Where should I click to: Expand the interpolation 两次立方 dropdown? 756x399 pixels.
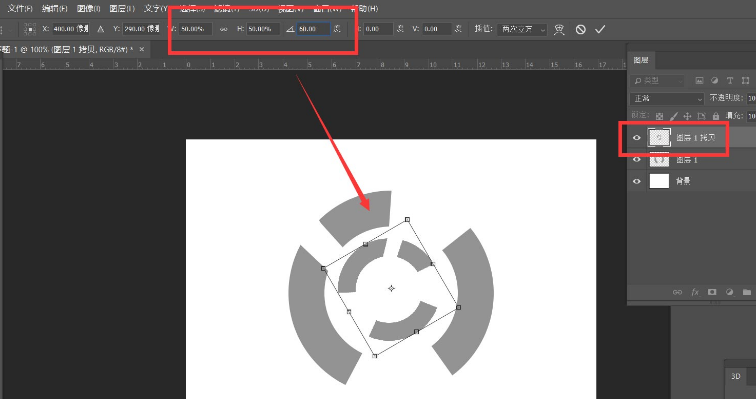coord(523,29)
